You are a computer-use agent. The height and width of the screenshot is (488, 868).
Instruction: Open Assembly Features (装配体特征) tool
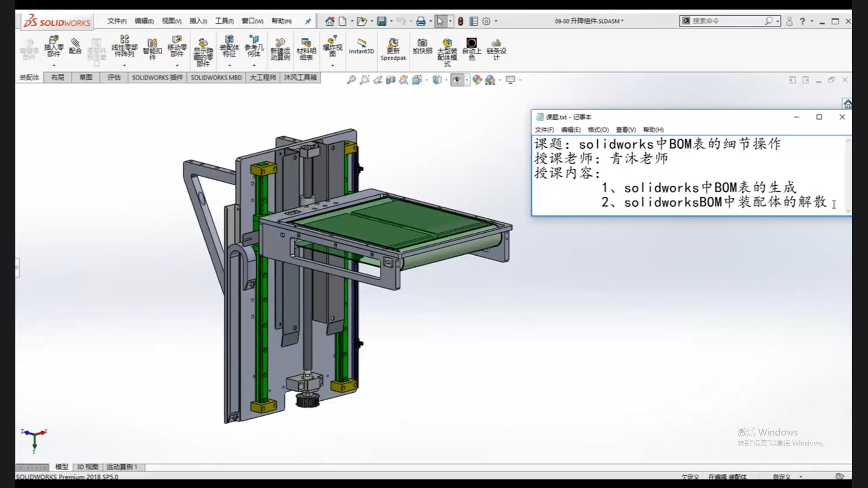pyautogui.click(x=229, y=46)
